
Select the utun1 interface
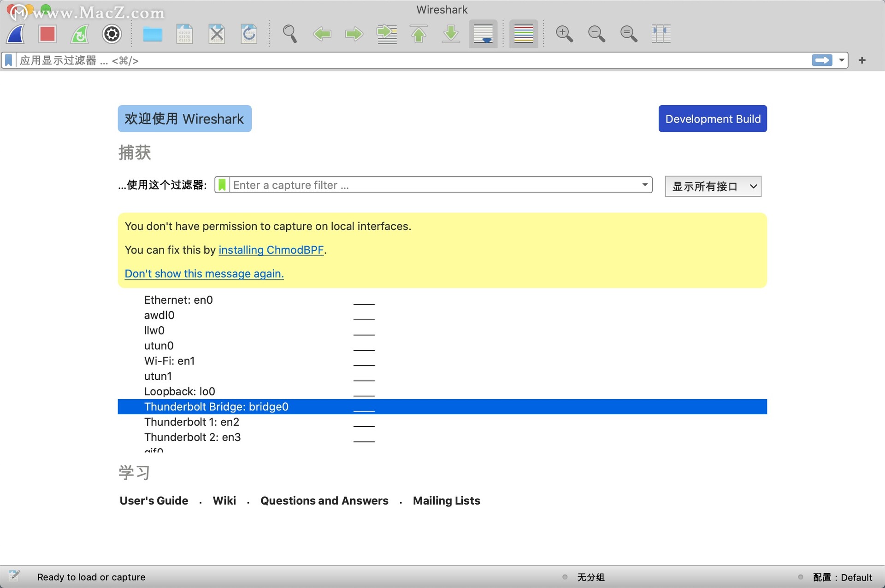tap(442, 376)
